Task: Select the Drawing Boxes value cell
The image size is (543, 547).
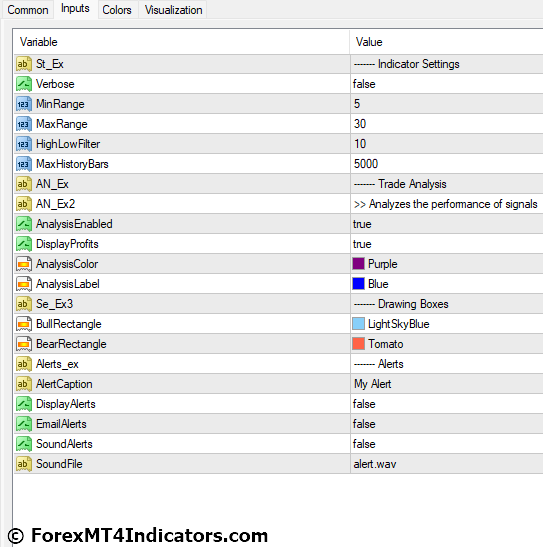Action: (x=446, y=304)
